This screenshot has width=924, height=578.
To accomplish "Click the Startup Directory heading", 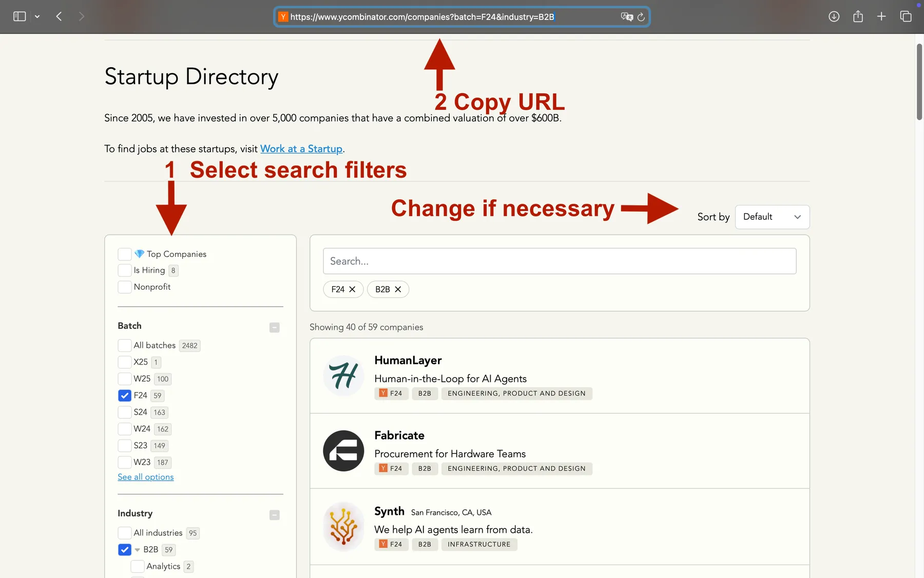I will 191,77.
